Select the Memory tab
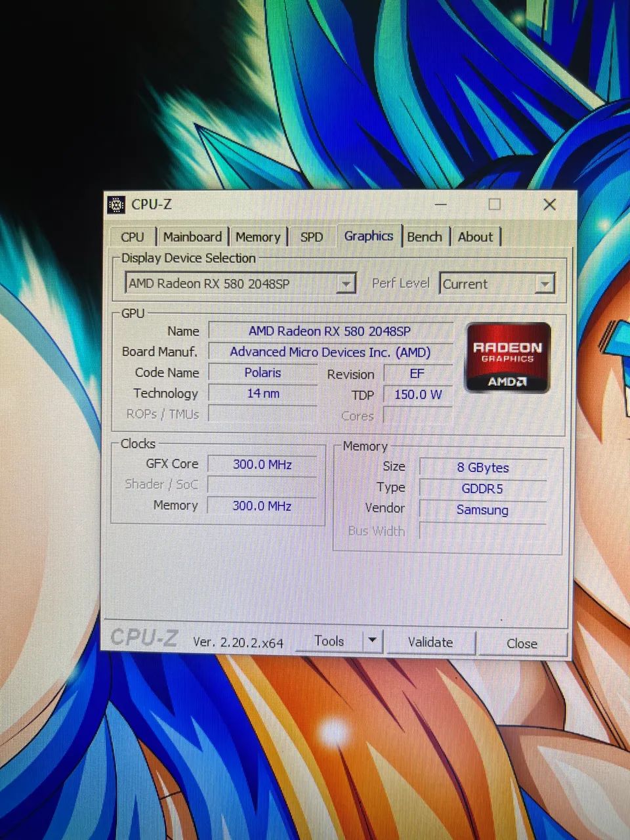 [258, 237]
